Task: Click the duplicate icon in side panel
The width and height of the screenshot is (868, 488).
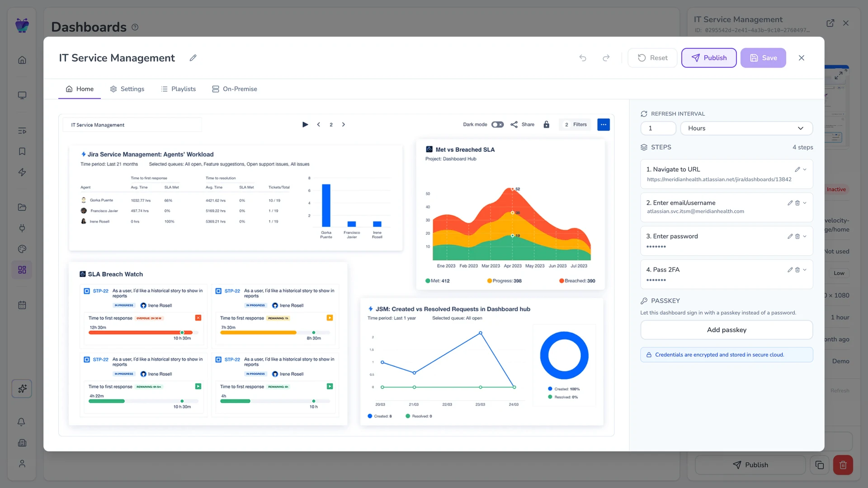Action: tap(820, 465)
